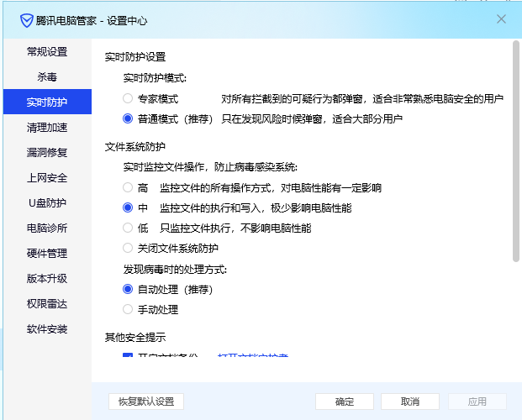This screenshot has height=420, width=522.
Task: Open the 上网安全 section
Action: [x=47, y=178]
